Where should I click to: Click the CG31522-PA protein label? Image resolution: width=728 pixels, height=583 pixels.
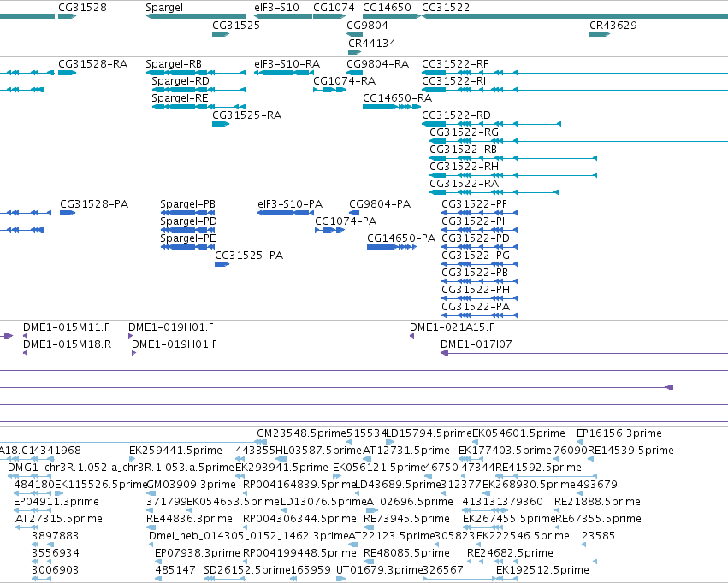coord(476,307)
